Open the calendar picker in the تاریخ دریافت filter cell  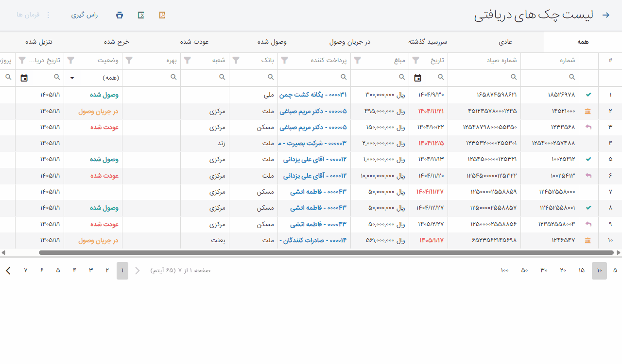(24, 78)
